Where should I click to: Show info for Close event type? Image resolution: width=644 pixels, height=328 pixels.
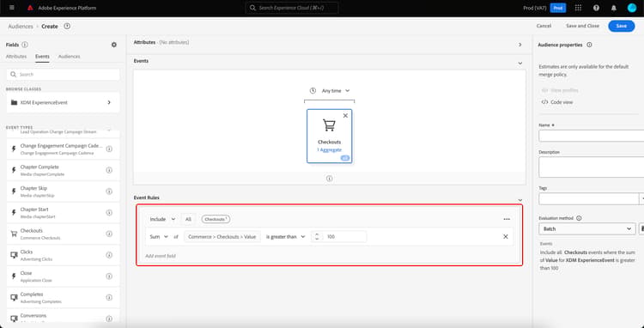109,276
